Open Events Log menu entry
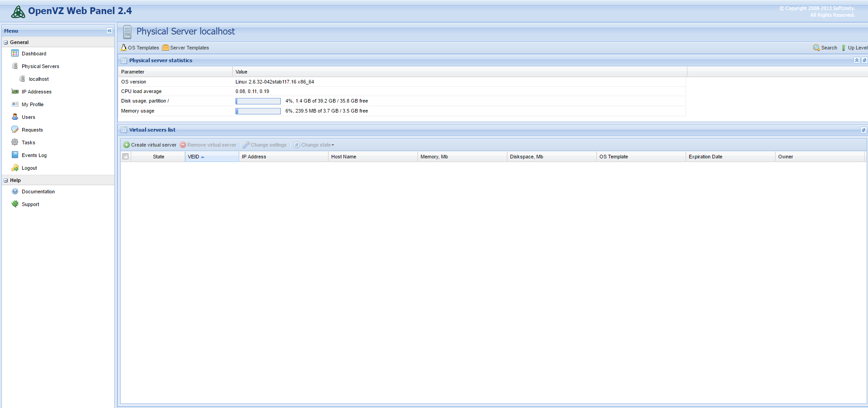This screenshot has width=868, height=408. click(34, 155)
